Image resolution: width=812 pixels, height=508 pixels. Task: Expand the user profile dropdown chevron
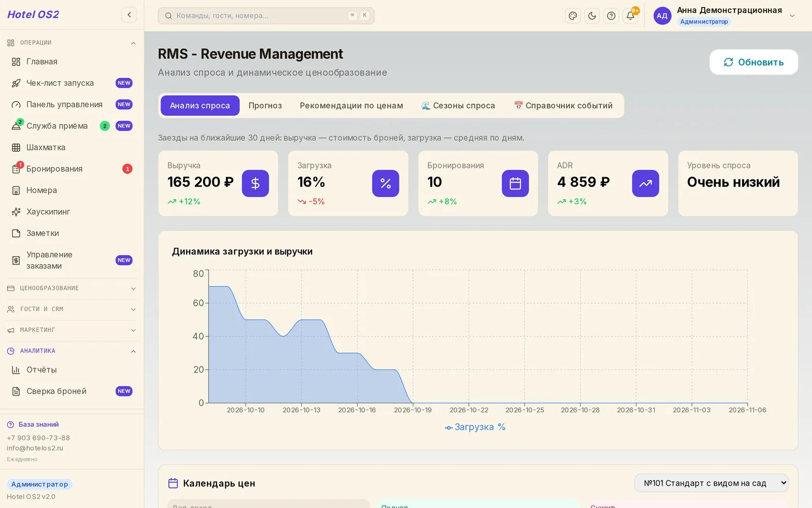pyautogui.click(x=792, y=16)
